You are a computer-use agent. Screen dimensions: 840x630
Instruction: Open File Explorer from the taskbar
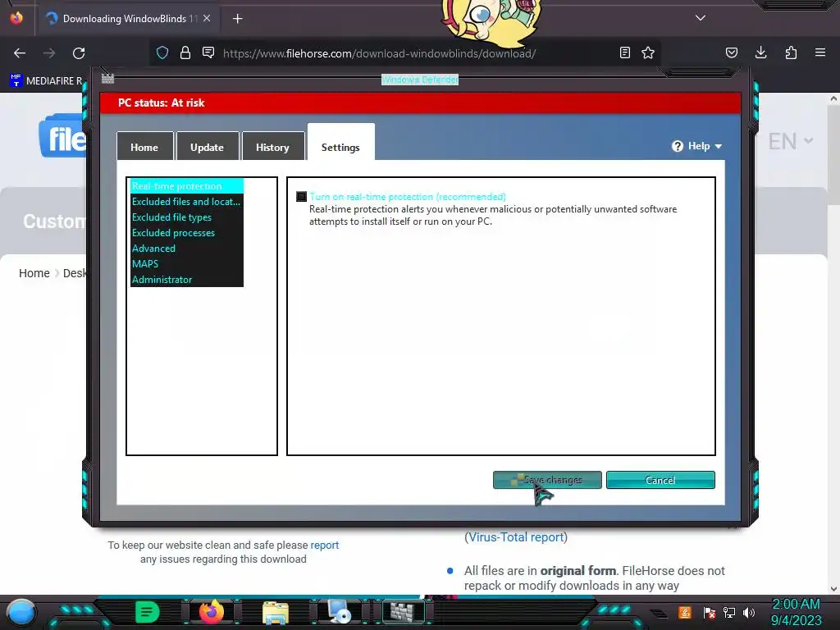pyautogui.click(x=276, y=612)
